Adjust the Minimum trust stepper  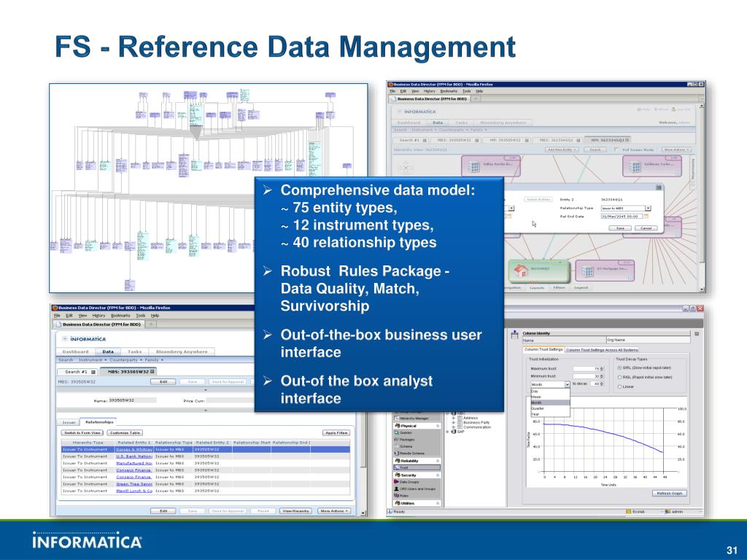[x=602, y=376]
